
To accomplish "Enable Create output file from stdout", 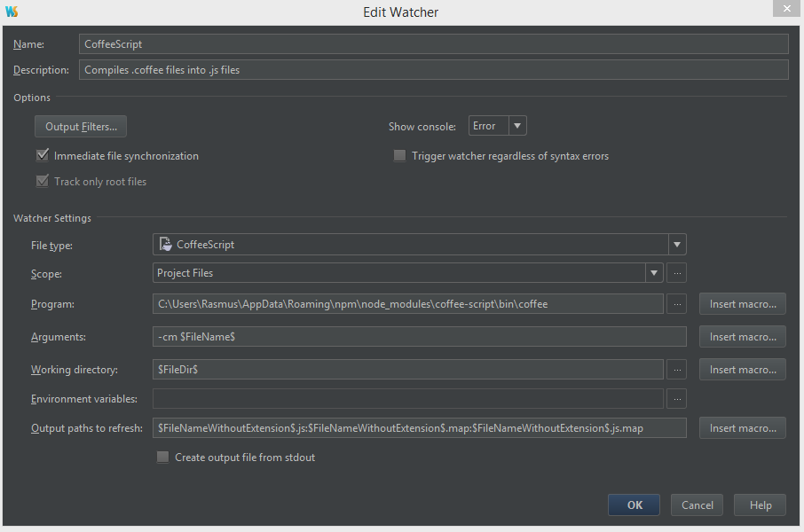I will [x=162, y=458].
